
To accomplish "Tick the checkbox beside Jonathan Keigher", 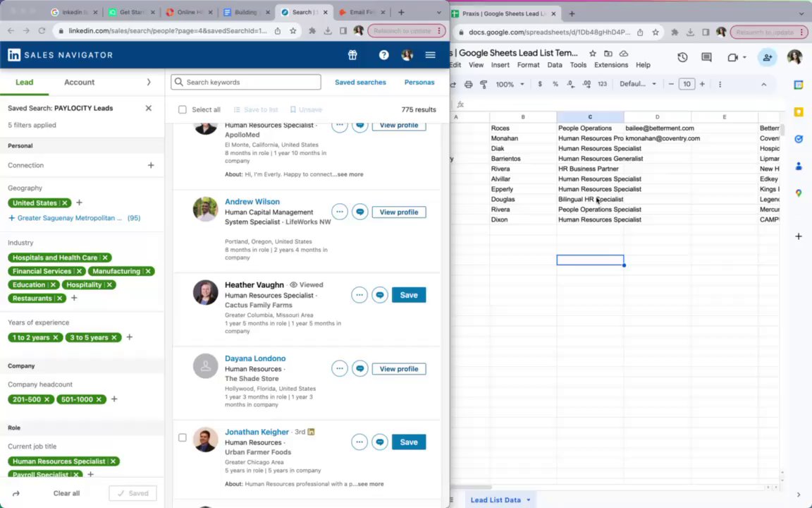I will [183, 437].
